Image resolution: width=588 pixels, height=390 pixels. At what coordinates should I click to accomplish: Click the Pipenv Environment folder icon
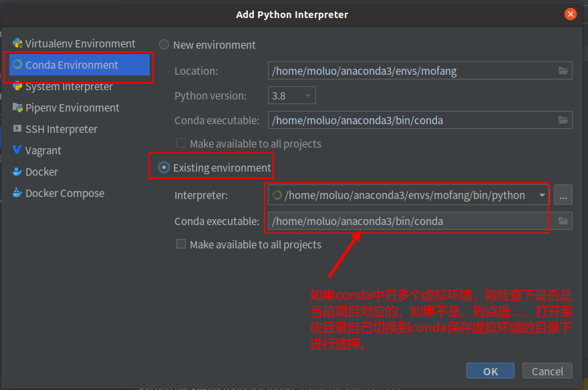pyautogui.click(x=17, y=108)
